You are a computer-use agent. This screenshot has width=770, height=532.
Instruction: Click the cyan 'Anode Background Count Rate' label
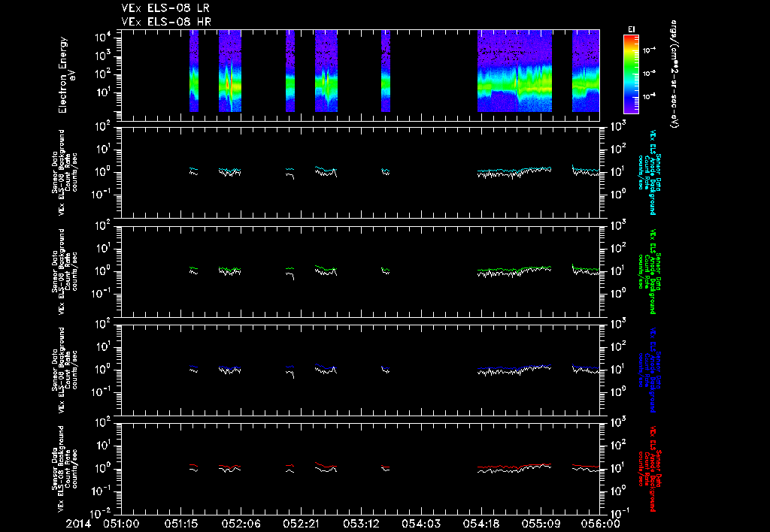(649, 172)
